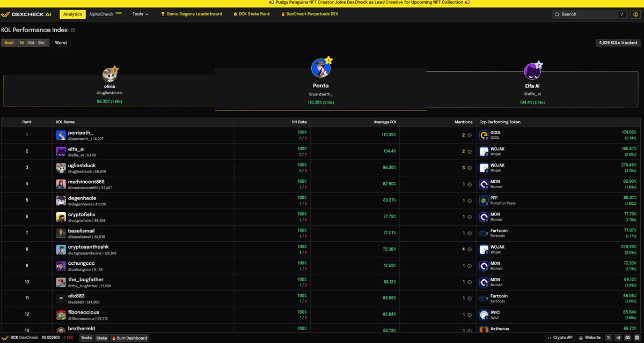Switch timeframe to 30d
The height and width of the screenshot is (343, 644).
tap(31, 43)
